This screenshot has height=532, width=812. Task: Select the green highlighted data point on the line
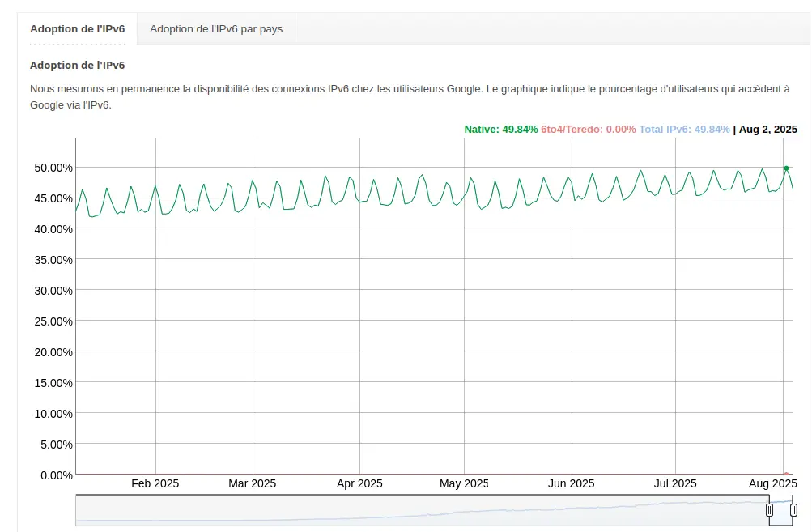pos(786,168)
